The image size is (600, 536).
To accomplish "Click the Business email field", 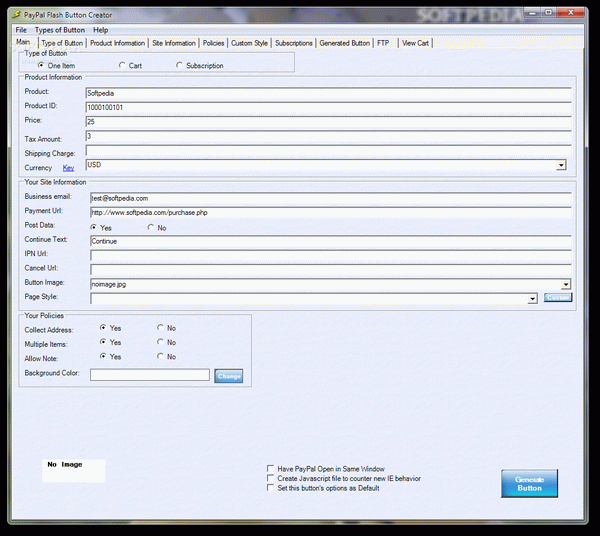I will pyautogui.click(x=331, y=198).
